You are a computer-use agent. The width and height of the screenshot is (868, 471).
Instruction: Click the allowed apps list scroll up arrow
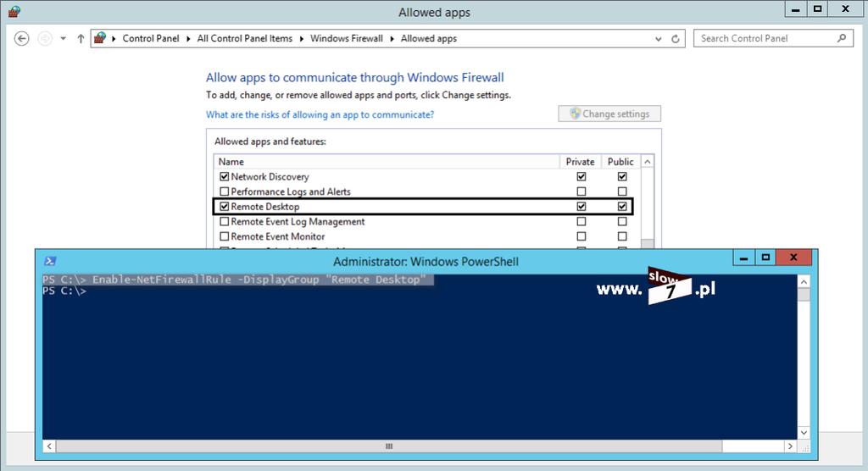pos(647,162)
